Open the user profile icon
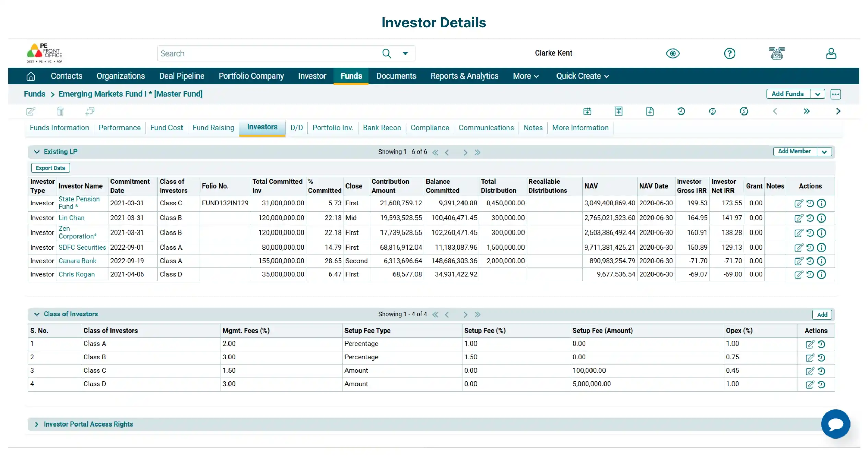This screenshot has width=868, height=456. coord(831,53)
